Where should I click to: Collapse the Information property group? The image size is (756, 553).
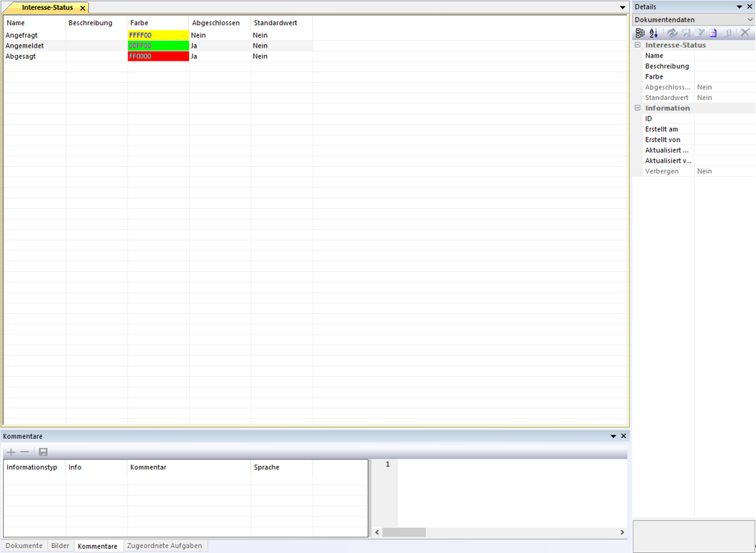point(638,108)
